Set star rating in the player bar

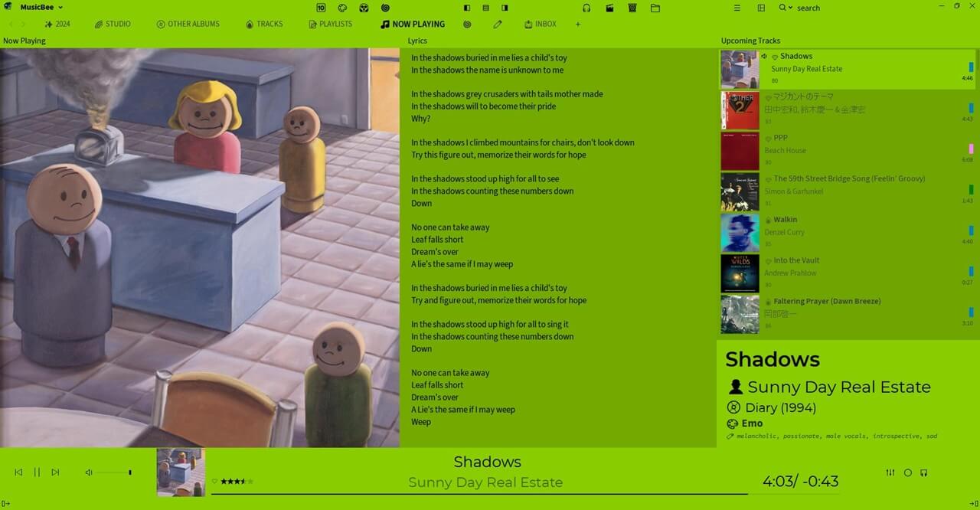237,482
